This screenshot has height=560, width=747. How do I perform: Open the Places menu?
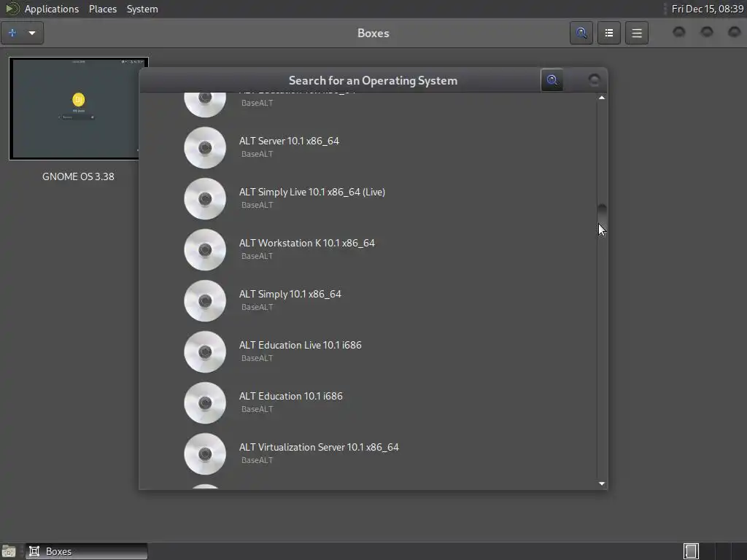point(103,9)
